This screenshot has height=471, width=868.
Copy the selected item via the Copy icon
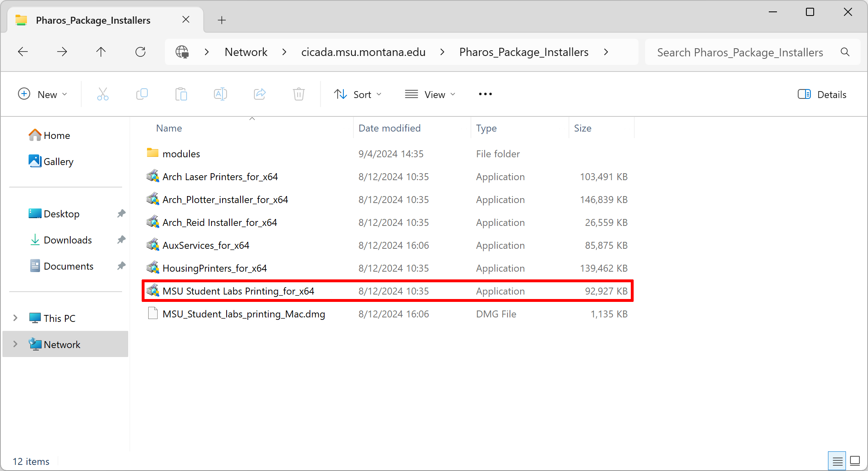142,94
